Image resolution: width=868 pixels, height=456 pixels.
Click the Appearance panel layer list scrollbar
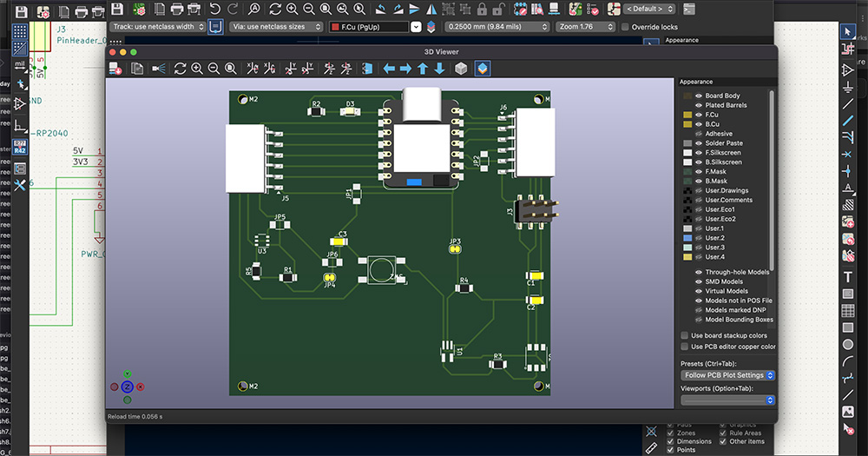[x=772, y=180]
